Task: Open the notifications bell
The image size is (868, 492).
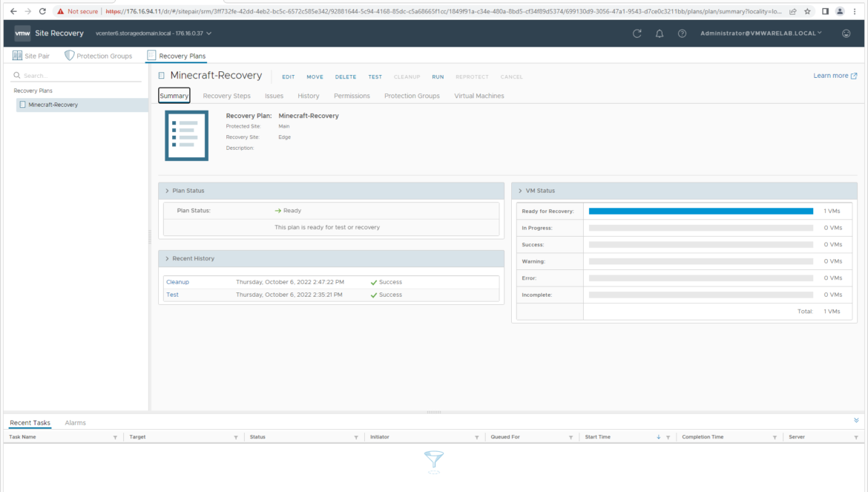Action: 660,33
